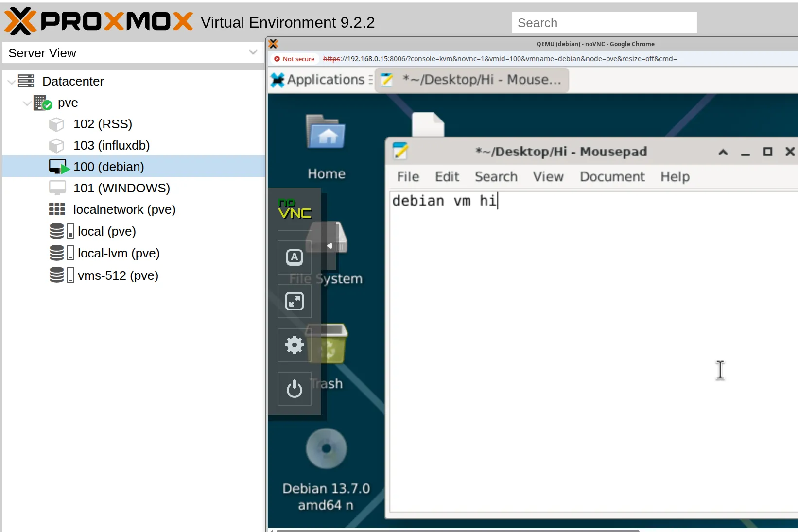This screenshot has width=798, height=532.
Task: Click the Mousepad taskbar window button
Action: 471,80
